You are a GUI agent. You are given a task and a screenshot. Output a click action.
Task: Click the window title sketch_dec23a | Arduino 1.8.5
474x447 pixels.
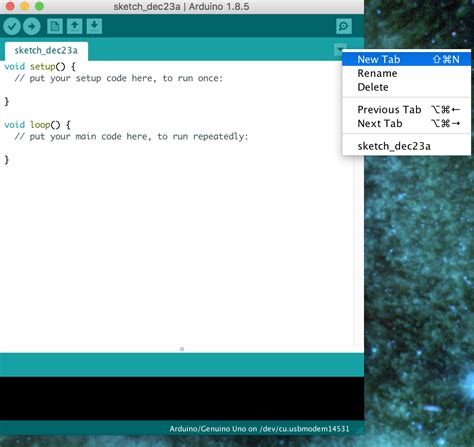coord(181,6)
